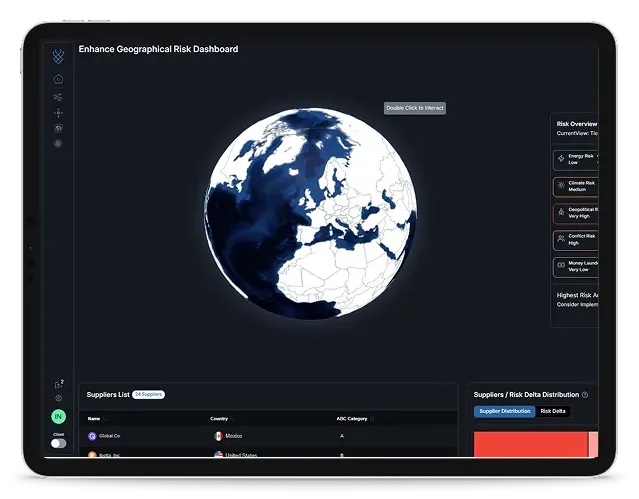Click the Climate Risk sun icon
The width and height of the screenshot is (639, 499).
pos(561,185)
